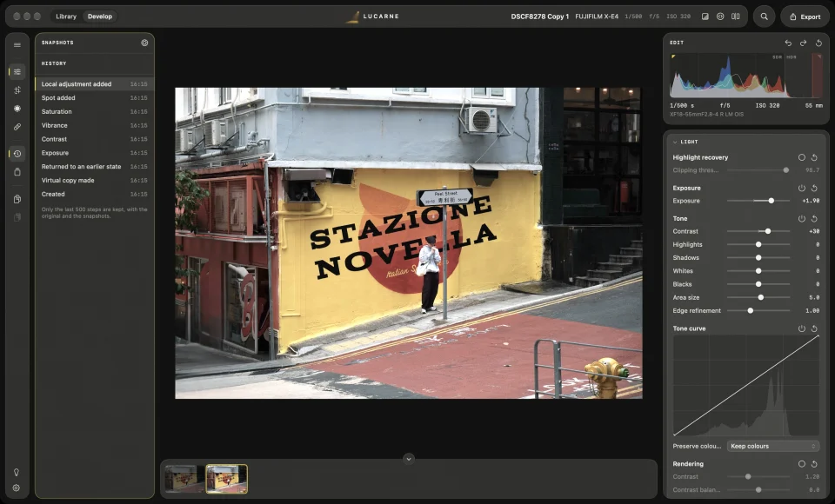Image resolution: width=835 pixels, height=504 pixels.
Task: Toggle the before/after compare icon
Action: [x=705, y=17]
